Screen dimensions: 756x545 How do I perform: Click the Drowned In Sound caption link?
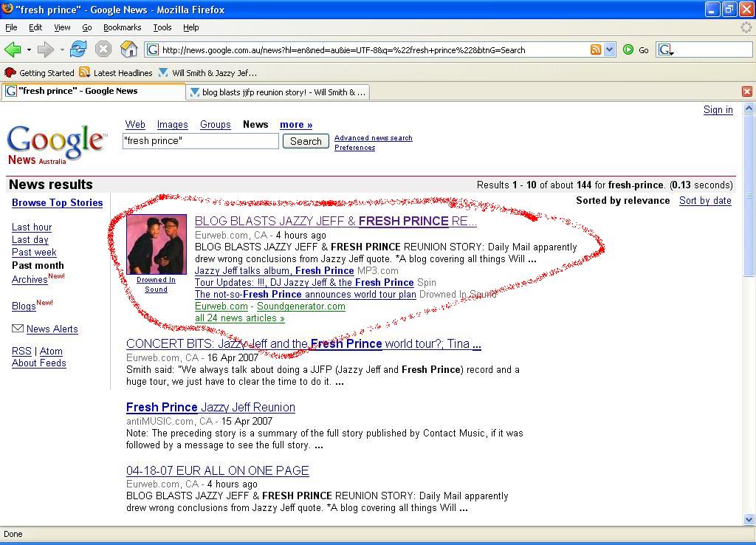coord(157,284)
